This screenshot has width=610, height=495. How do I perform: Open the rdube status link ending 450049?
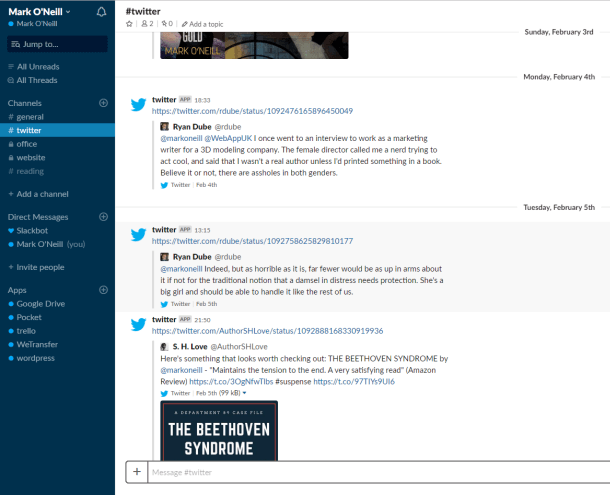252,111
